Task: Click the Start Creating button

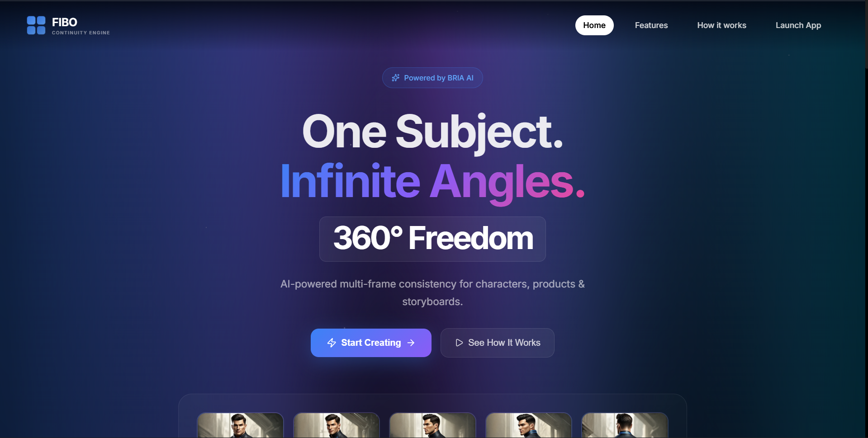Action: click(371, 343)
